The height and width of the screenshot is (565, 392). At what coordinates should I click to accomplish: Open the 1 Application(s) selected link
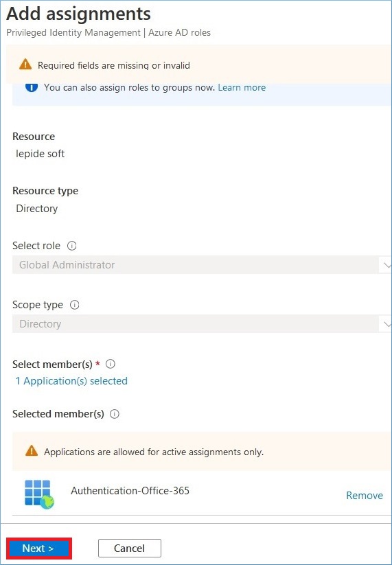pyautogui.click(x=71, y=381)
